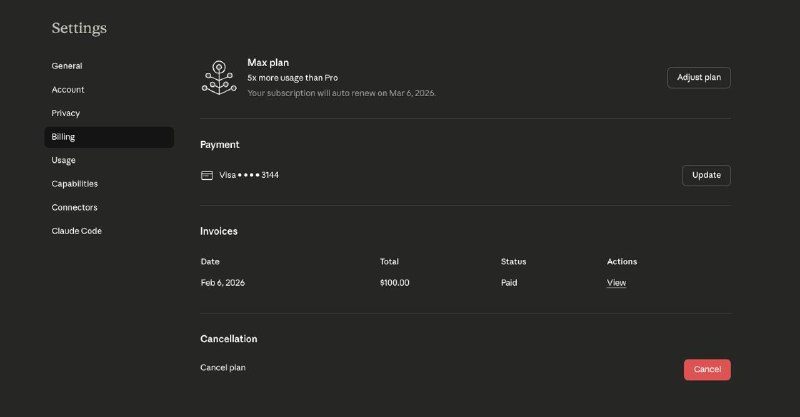800x417 pixels.
Task: Click the red Cancel button
Action: click(707, 370)
